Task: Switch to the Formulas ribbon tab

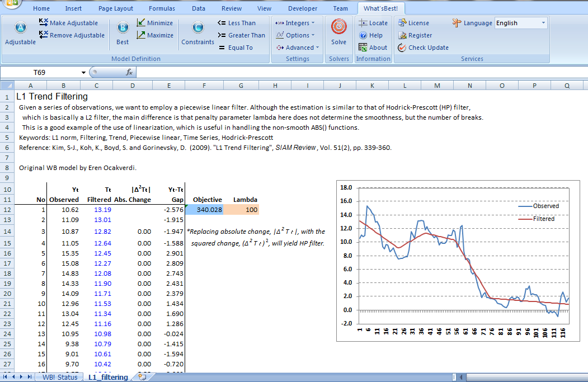Action: click(162, 8)
